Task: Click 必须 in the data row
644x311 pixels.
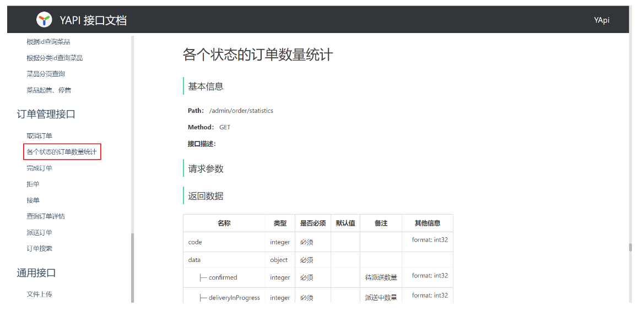Action: pos(306,260)
